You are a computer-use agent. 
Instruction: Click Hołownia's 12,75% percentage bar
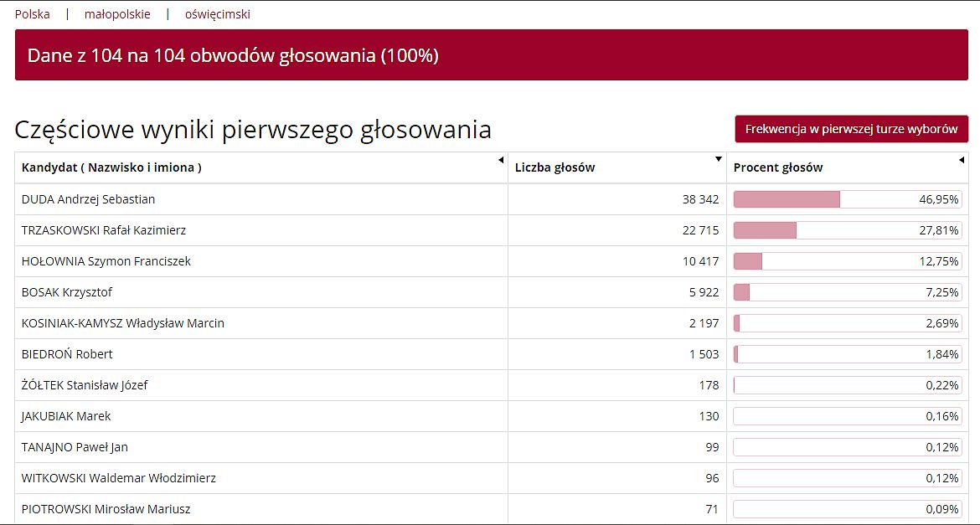[x=847, y=261]
